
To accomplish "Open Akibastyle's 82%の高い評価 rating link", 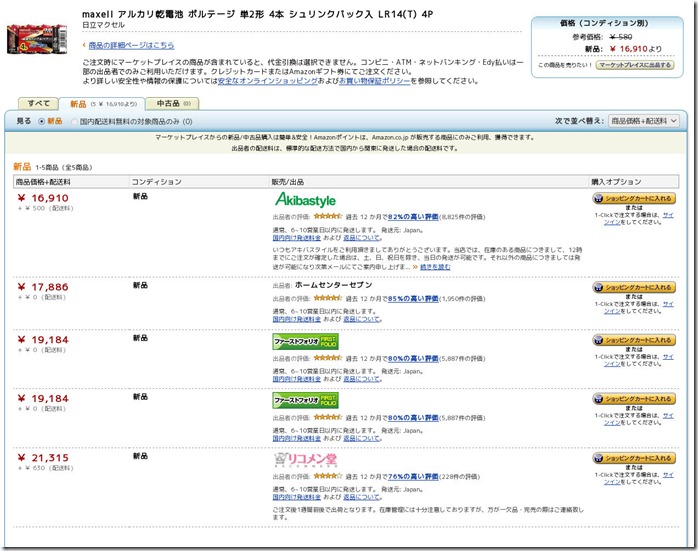I will 410,215.
